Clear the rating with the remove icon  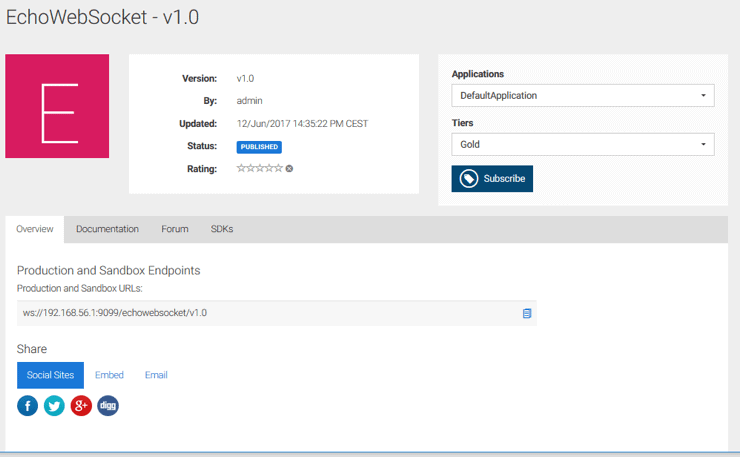(x=289, y=169)
